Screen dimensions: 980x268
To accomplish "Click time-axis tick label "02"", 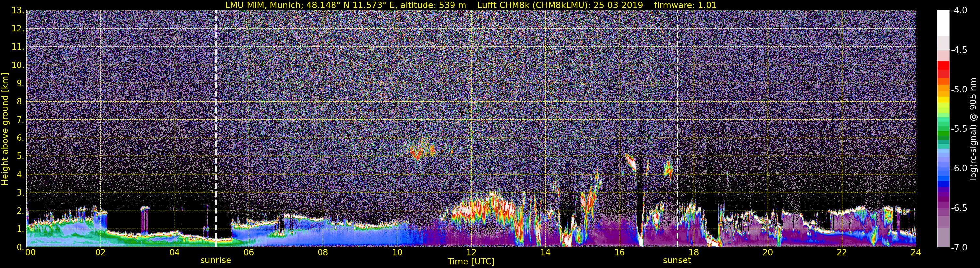I will click(x=100, y=252).
